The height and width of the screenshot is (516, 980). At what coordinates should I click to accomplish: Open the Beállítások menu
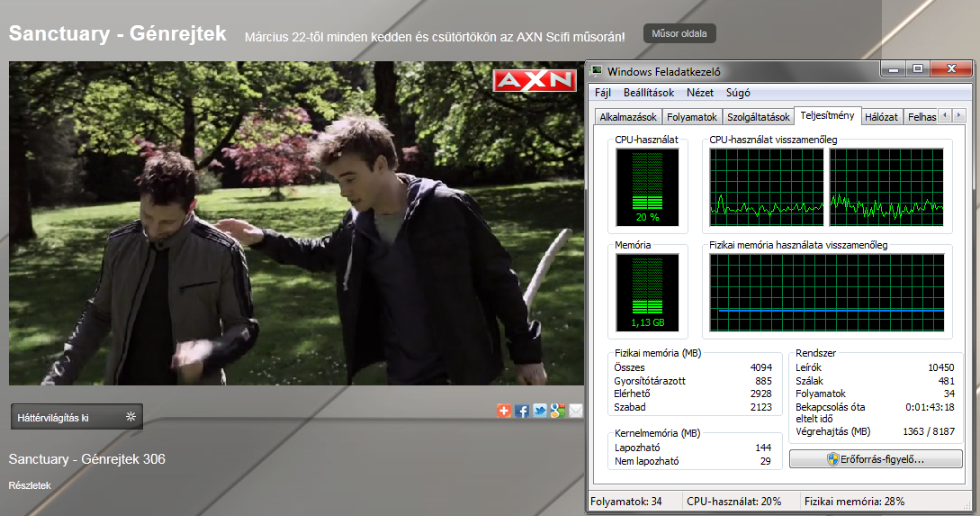[x=649, y=93]
